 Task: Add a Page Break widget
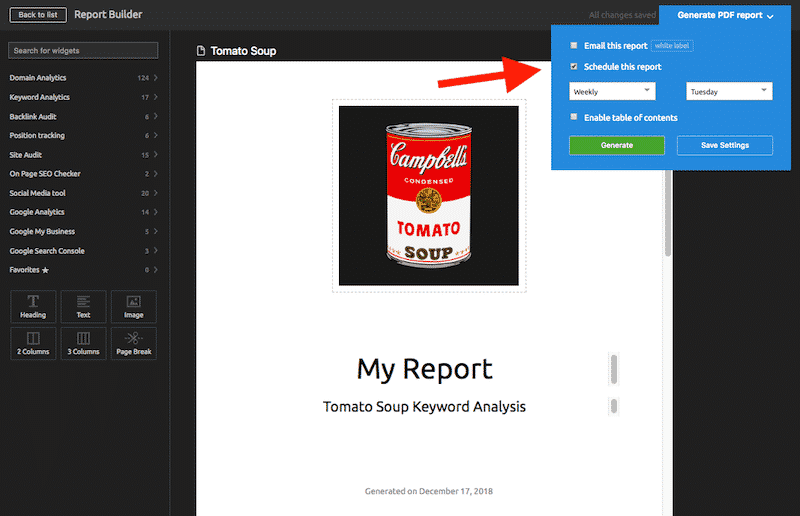133,343
